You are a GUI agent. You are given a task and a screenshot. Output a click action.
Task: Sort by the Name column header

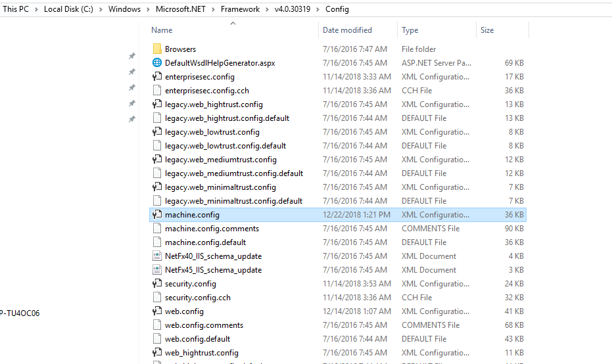pyautogui.click(x=162, y=30)
